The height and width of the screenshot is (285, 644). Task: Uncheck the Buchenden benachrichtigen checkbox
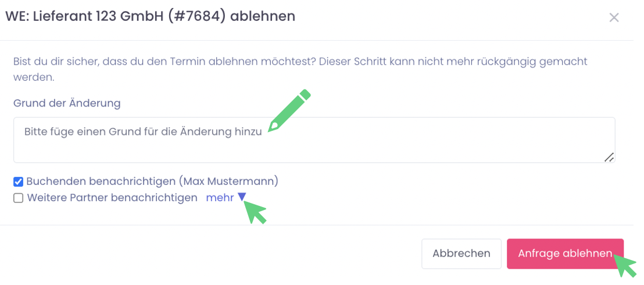pyautogui.click(x=19, y=181)
